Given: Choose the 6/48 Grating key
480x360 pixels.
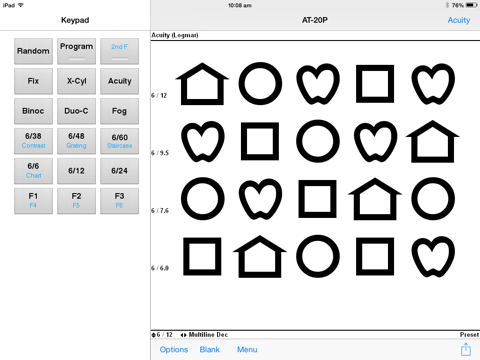Looking at the screenshot, I should [76, 141].
